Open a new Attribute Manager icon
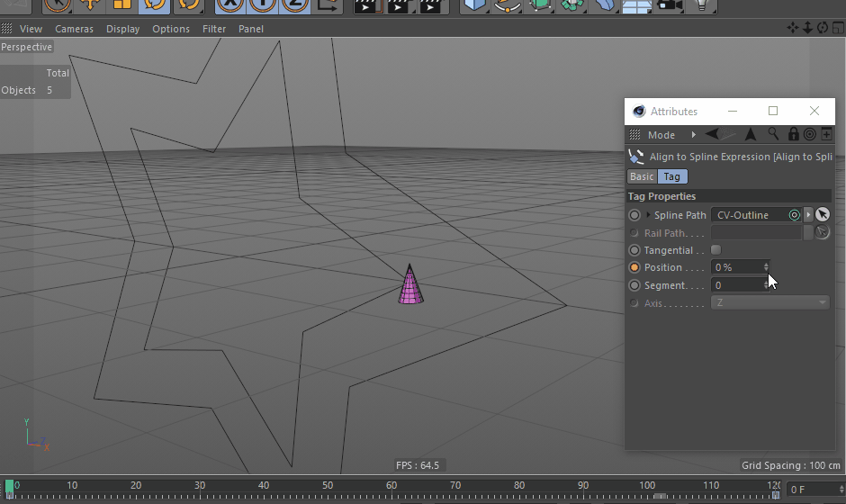Screen dimensions: 846x504 click(826, 134)
